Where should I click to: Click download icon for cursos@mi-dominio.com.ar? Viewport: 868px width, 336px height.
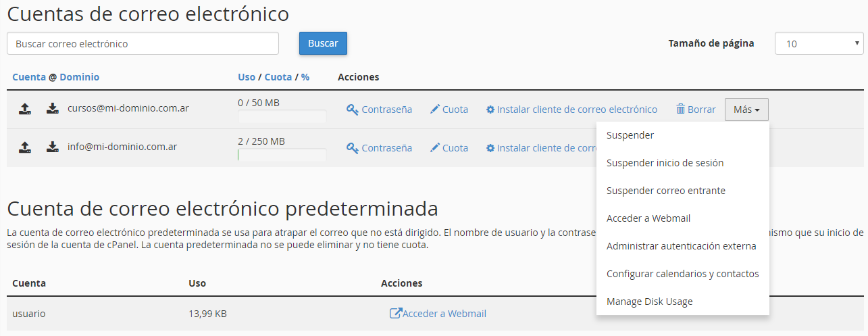[53, 109]
